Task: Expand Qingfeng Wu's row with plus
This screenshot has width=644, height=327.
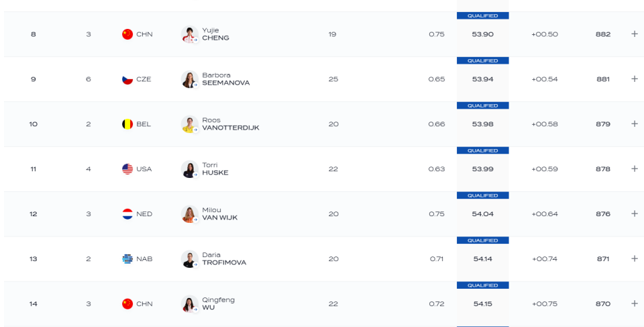Action: click(634, 303)
